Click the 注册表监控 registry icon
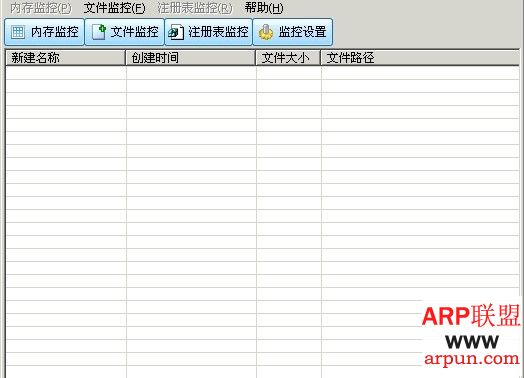 point(176,32)
